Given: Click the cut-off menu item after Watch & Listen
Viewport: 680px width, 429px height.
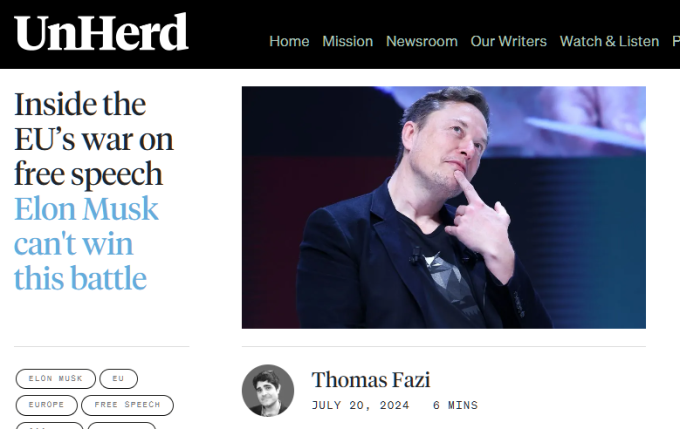Looking at the screenshot, I should [675, 41].
